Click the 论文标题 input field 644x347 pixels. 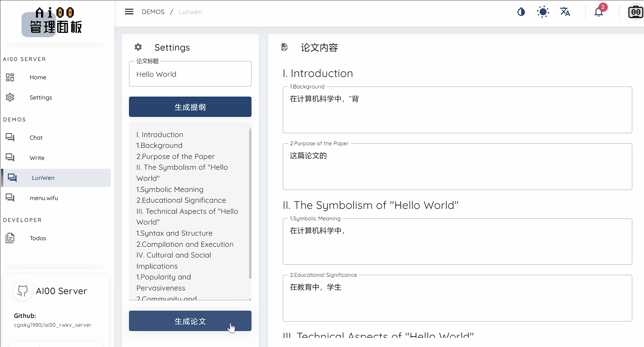tap(190, 74)
